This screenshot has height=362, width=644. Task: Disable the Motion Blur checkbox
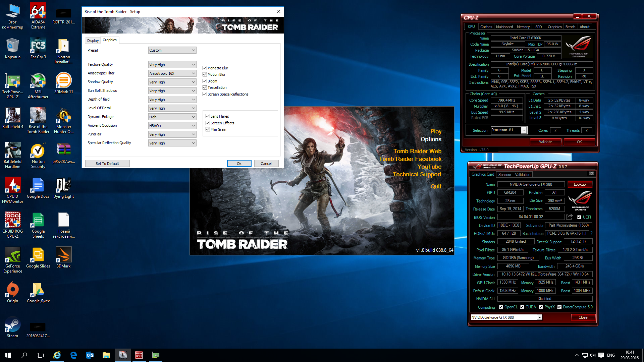[205, 74]
